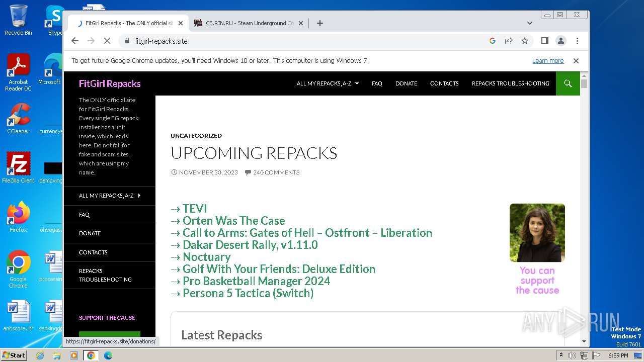The height and width of the screenshot is (362, 644).
Task: Open the Google Chrome desktop icon
Action: (x=18, y=269)
